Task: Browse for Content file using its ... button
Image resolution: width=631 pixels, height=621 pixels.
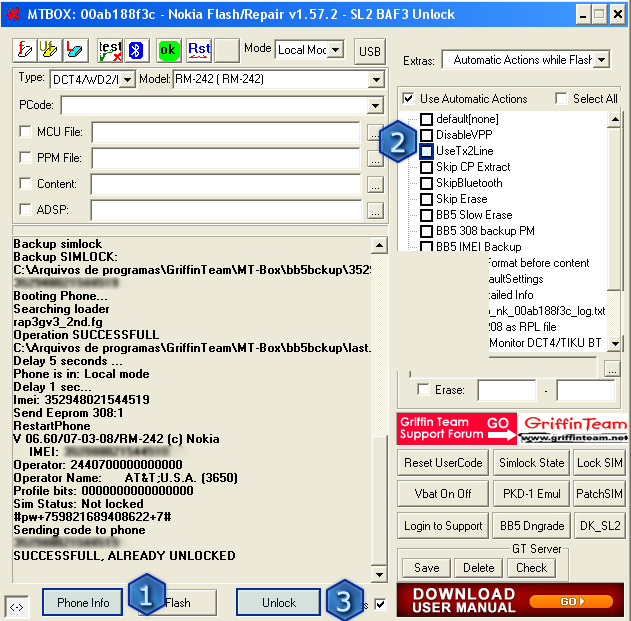Action: (375, 185)
